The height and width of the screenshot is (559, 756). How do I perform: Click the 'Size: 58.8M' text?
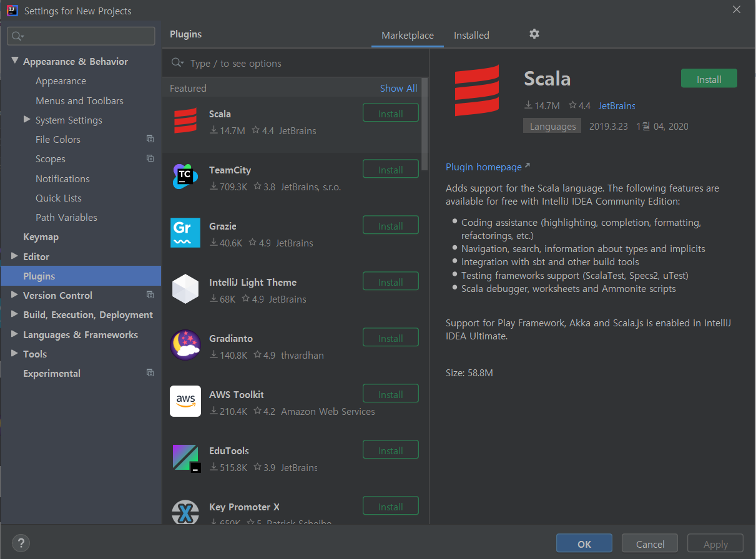coord(469,372)
